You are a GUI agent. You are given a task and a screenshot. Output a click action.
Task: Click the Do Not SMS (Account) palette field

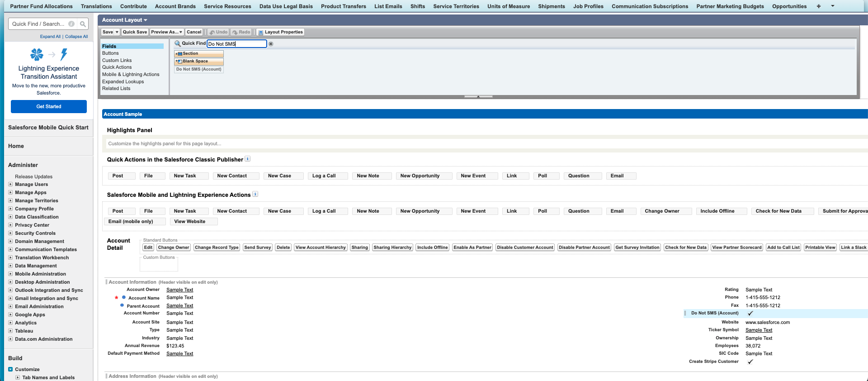coord(199,69)
